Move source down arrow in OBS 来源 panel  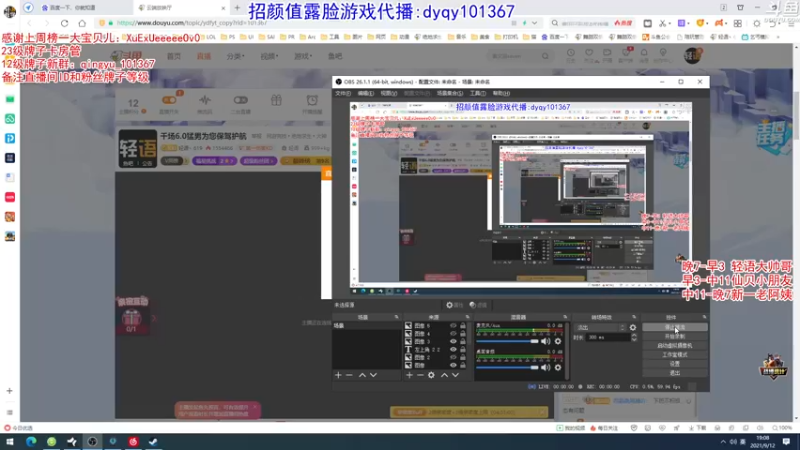coord(456,375)
